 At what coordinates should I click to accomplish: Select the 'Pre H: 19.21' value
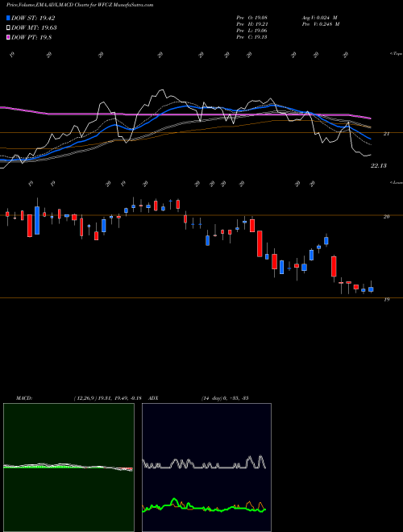click(x=251, y=24)
